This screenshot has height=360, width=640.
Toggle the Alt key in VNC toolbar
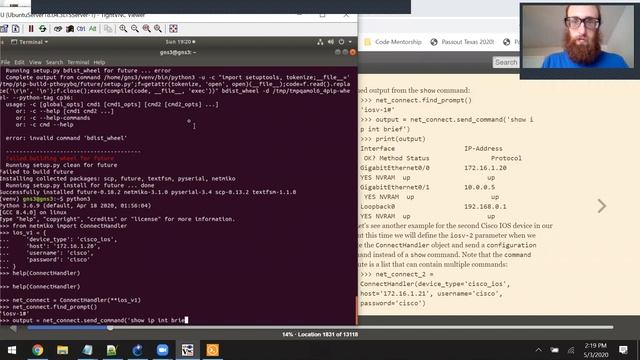tap(93, 29)
